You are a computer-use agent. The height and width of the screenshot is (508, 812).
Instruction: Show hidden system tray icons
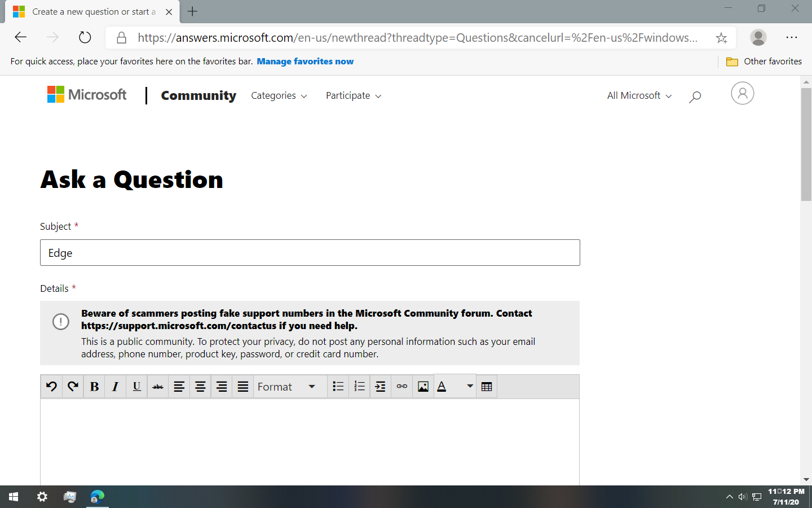[x=729, y=497]
